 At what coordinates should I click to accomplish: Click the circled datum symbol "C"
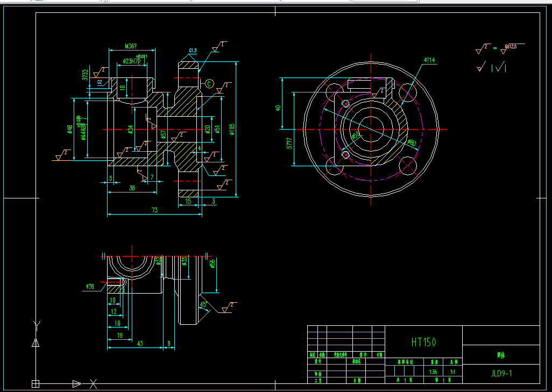pyautogui.click(x=209, y=84)
